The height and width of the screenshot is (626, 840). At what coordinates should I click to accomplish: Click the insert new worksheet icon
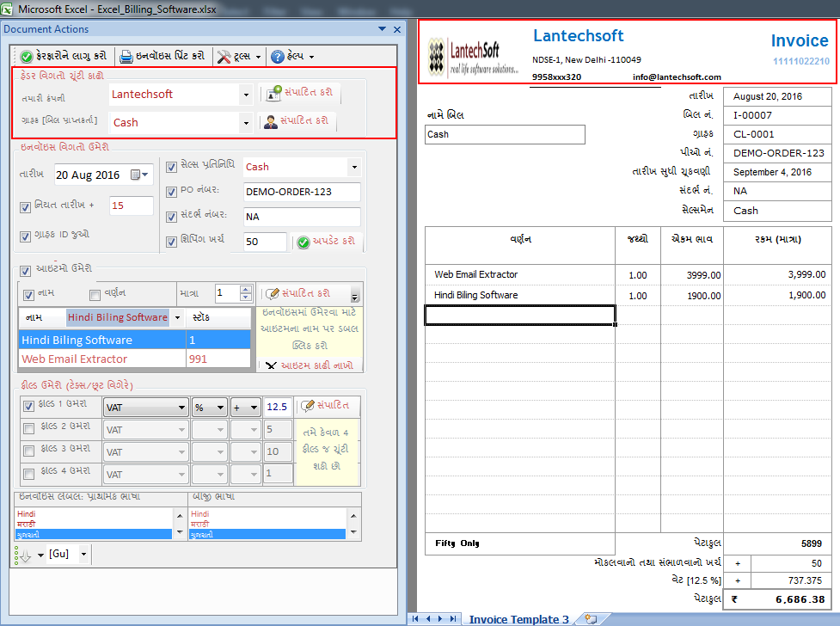click(x=591, y=619)
